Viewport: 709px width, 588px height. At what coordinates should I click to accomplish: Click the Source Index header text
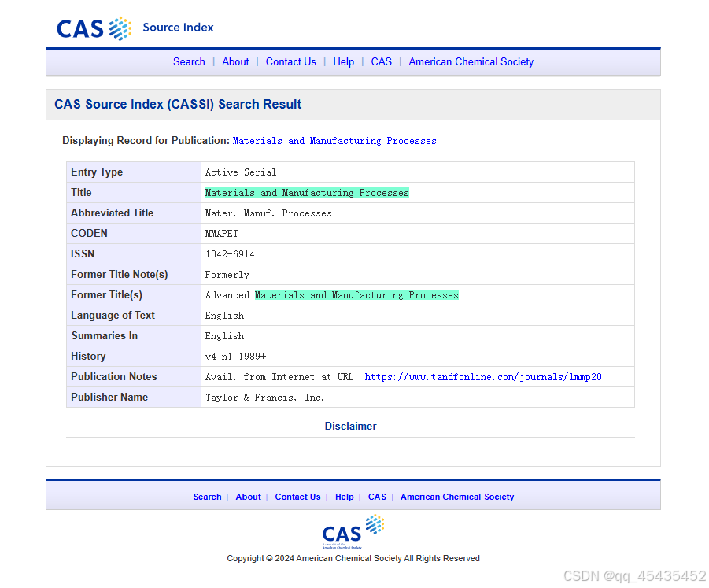click(x=178, y=28)
